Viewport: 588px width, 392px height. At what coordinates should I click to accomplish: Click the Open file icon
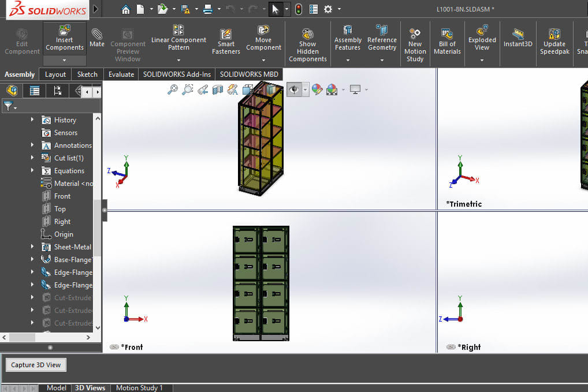(162, 9)
